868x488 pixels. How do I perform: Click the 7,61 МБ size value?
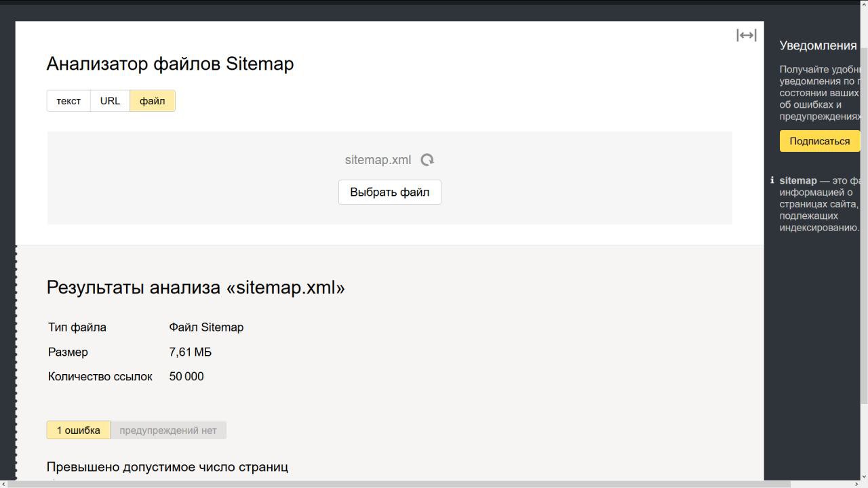(190, 352)
